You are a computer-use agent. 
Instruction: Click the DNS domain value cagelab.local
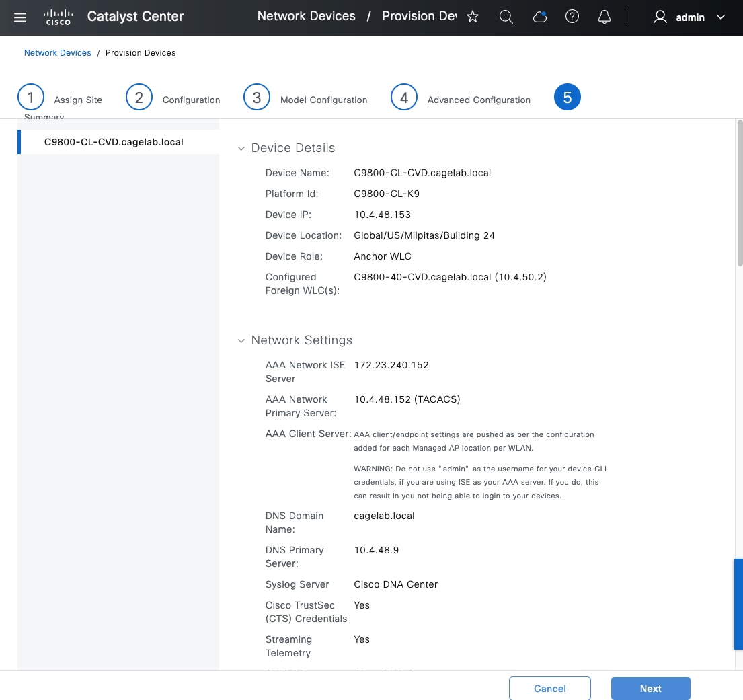point(385,516)
